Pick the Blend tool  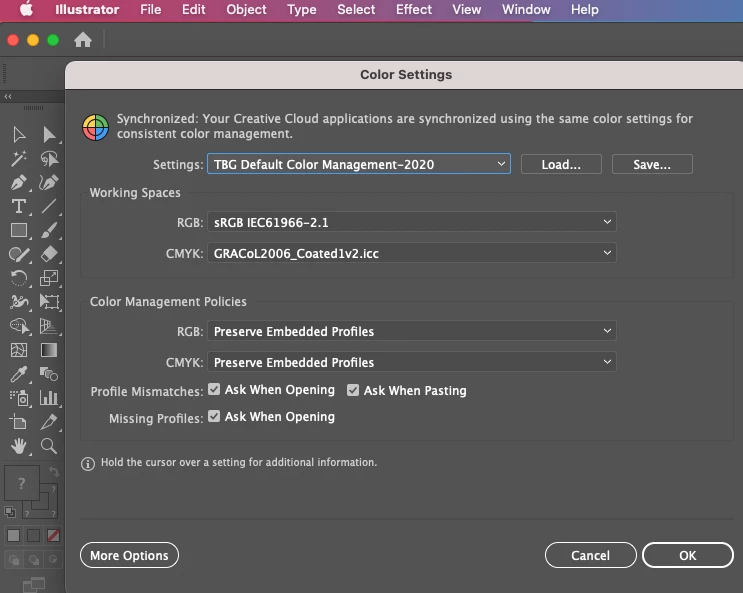49,374
